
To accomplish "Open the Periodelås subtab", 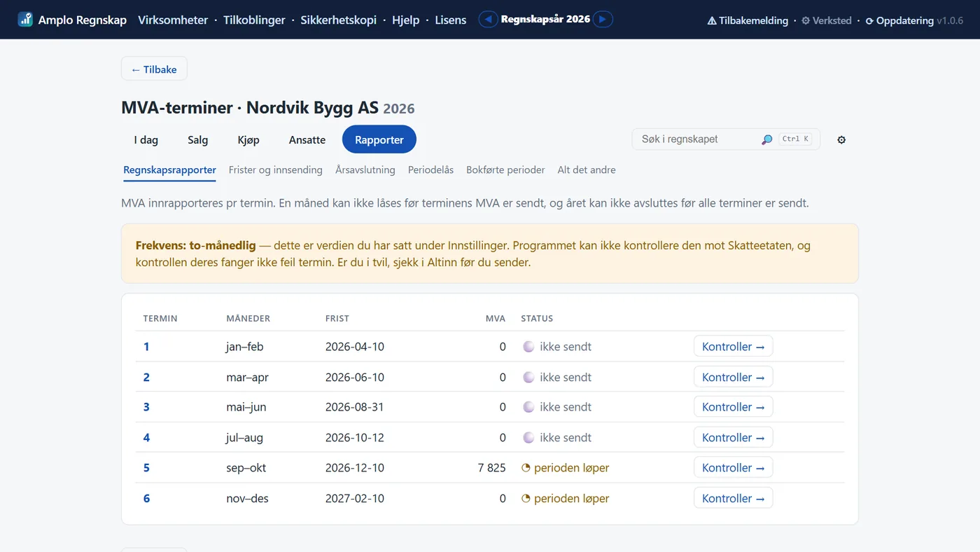I will click(x=431, y=170).
